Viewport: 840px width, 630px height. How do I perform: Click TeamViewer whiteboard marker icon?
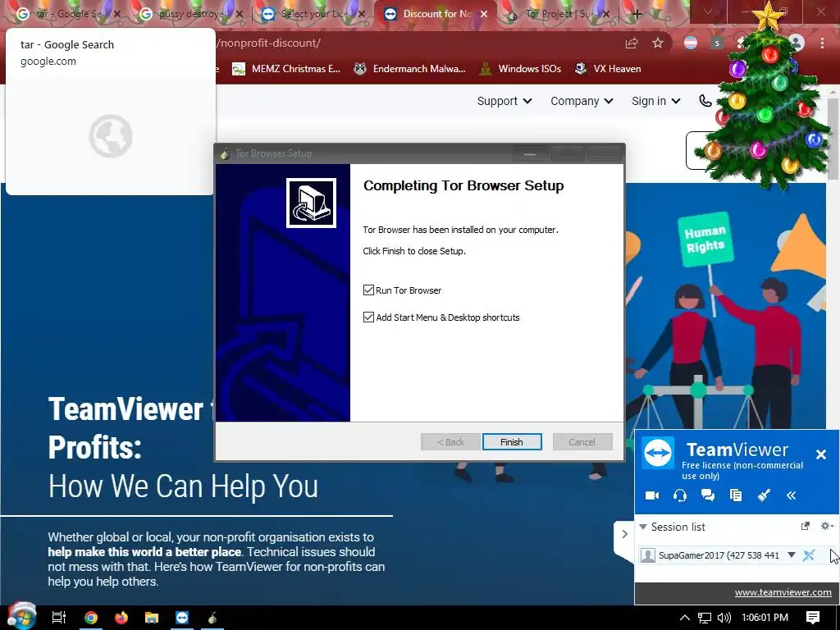764,495
